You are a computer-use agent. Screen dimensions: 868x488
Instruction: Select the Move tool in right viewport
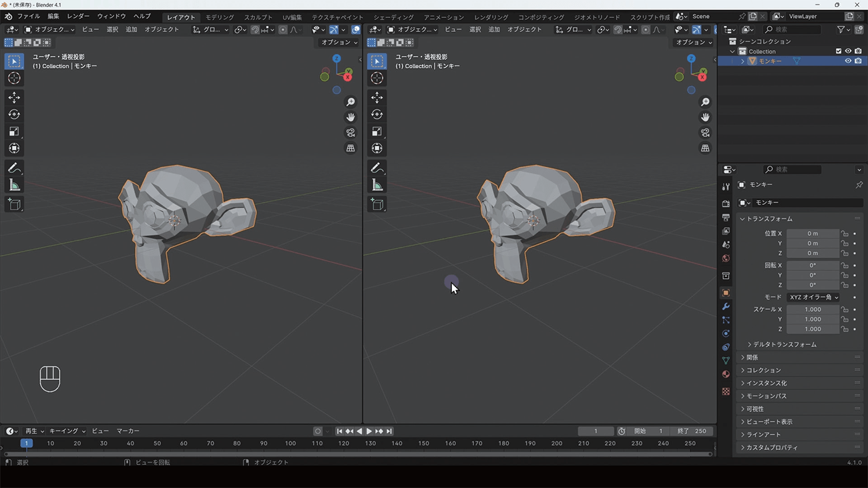coord(377,98)
